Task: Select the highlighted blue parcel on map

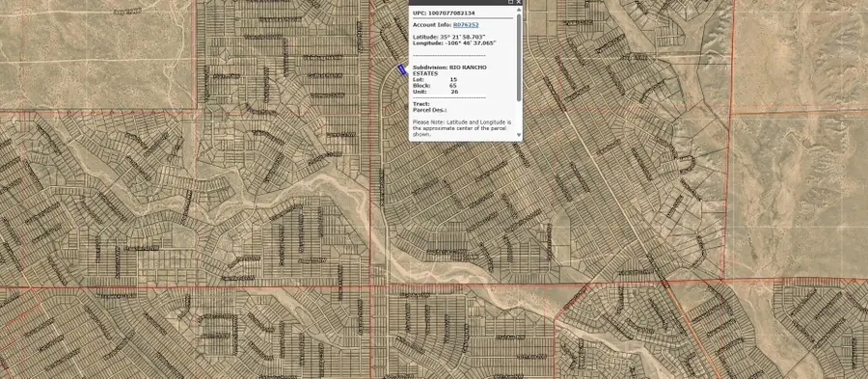Action: point(402,69)
